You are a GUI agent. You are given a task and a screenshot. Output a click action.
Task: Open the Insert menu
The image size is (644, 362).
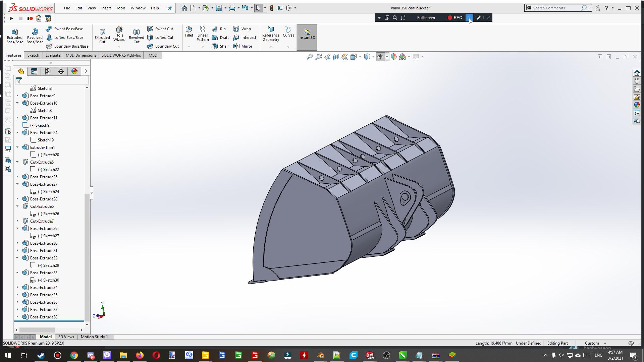106,8
